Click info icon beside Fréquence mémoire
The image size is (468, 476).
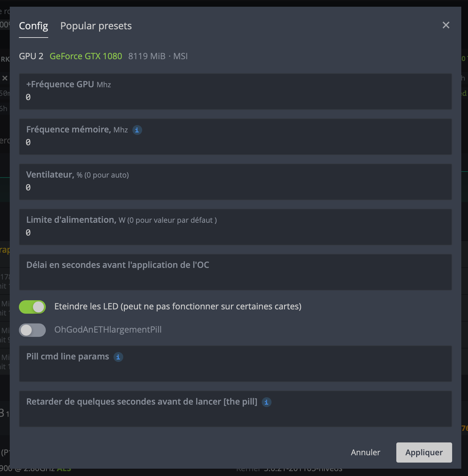point(137,130)
